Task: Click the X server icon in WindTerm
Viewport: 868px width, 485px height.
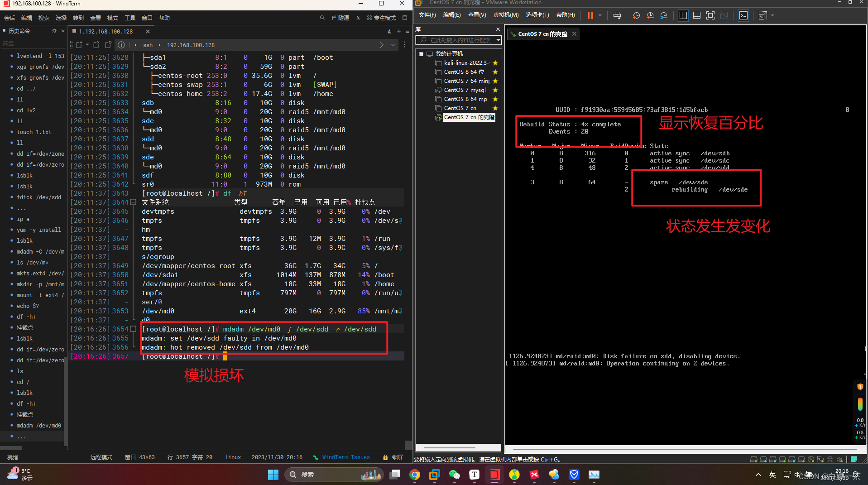Action: click(358, 18)
